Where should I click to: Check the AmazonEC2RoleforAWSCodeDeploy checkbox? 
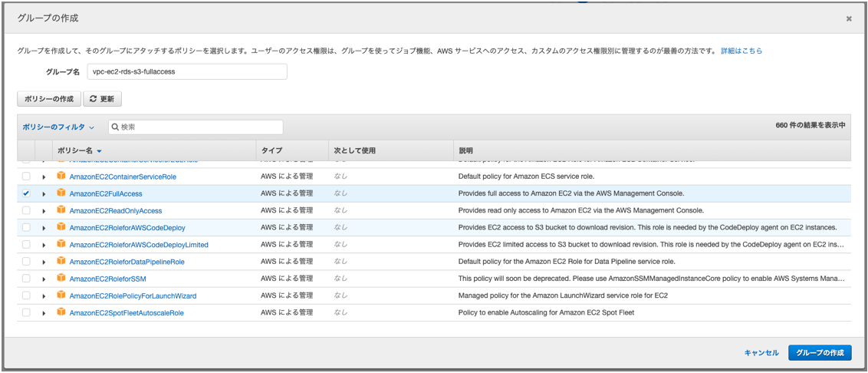coord(26,228)
